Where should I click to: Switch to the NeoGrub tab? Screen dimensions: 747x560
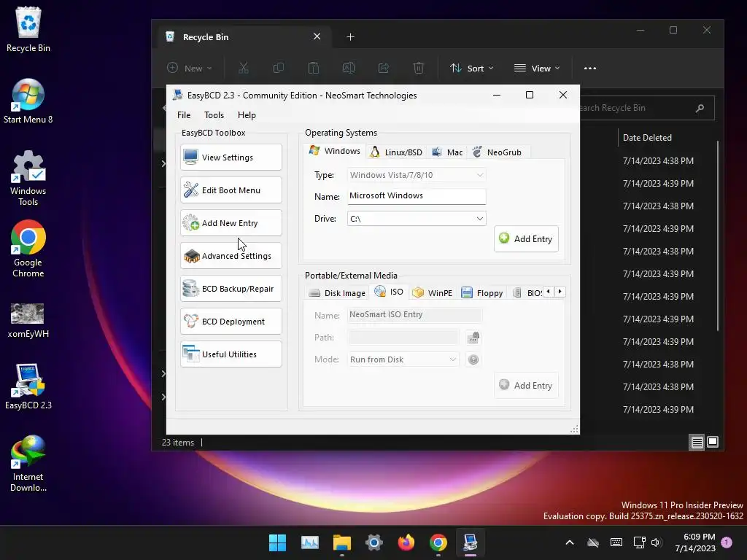click(x=498, y=152)
